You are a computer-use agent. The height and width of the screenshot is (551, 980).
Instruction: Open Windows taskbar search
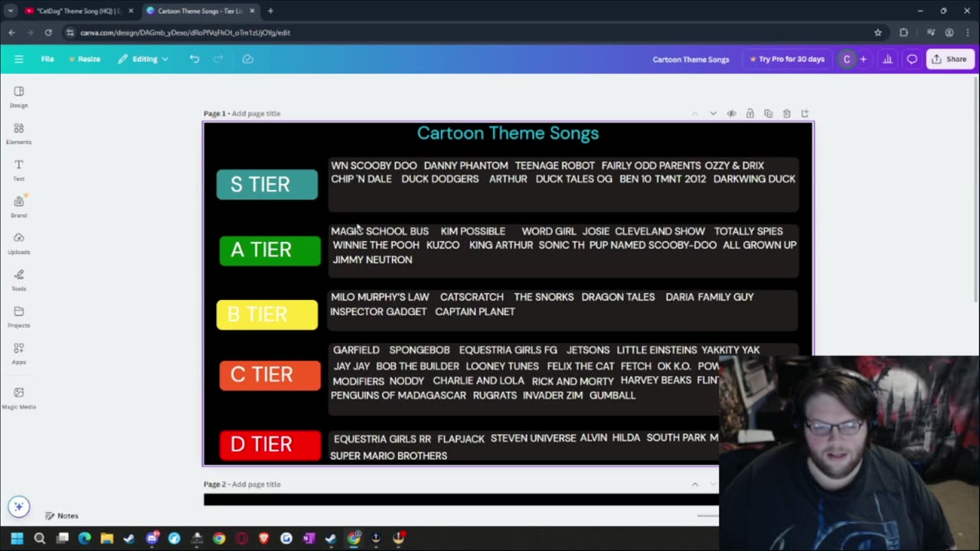point(40,538)
